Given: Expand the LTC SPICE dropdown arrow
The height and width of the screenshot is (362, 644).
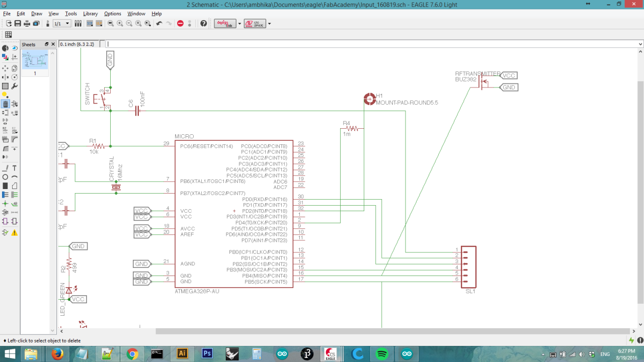Looking at the screenshot, I should point(270,24).
